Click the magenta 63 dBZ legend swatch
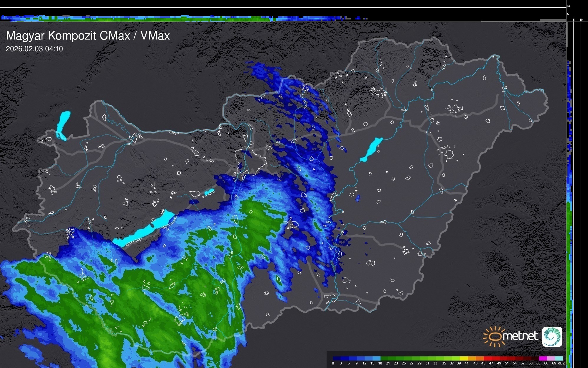The height and width of the screenshot is (368, 588). point(543,358)
